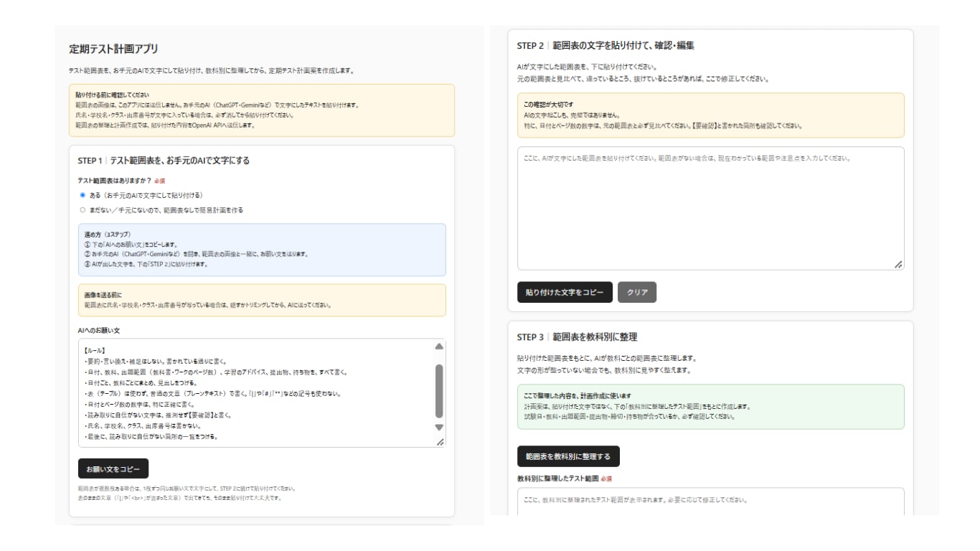Click the scroll down arrow in AIへのお願い文 box

tap(439, 428)
